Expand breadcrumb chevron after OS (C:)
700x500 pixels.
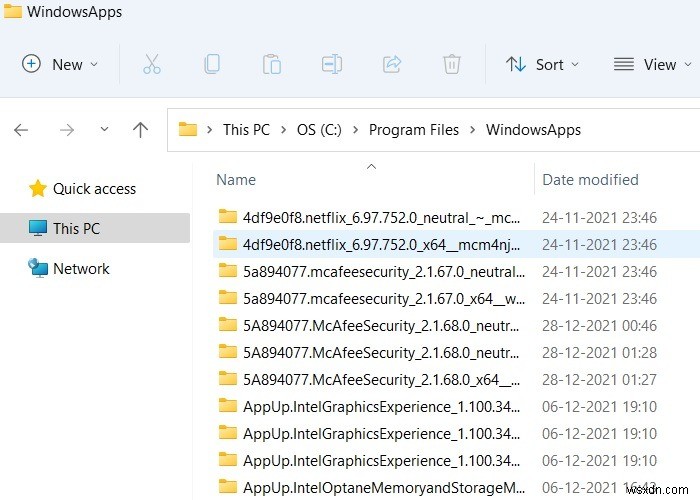click(x=355, y=130)
